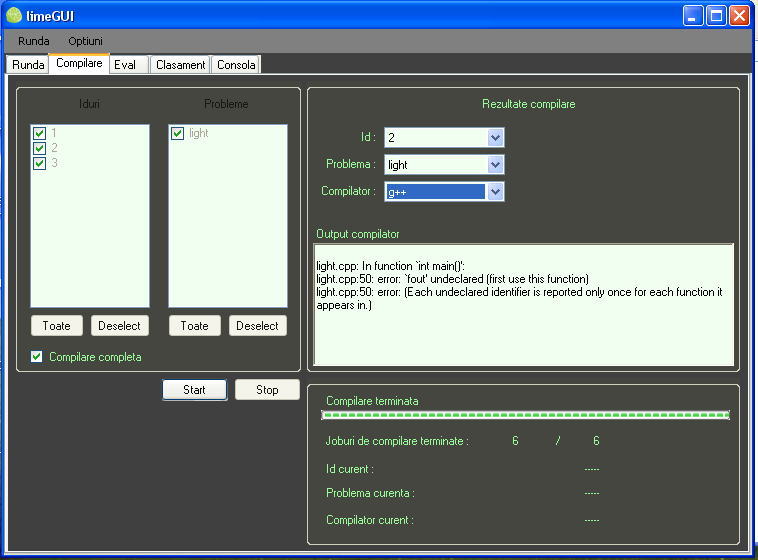Switch to the Clasament tab
The width and height of the screenshot is (758, 560).
pos(180,65)
